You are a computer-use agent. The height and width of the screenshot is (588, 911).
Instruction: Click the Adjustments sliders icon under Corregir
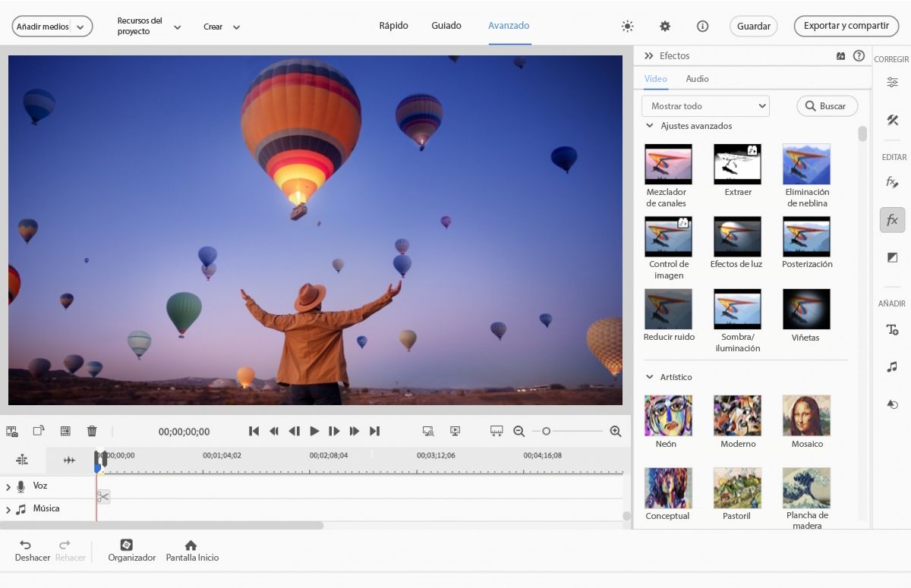(892, 83)
